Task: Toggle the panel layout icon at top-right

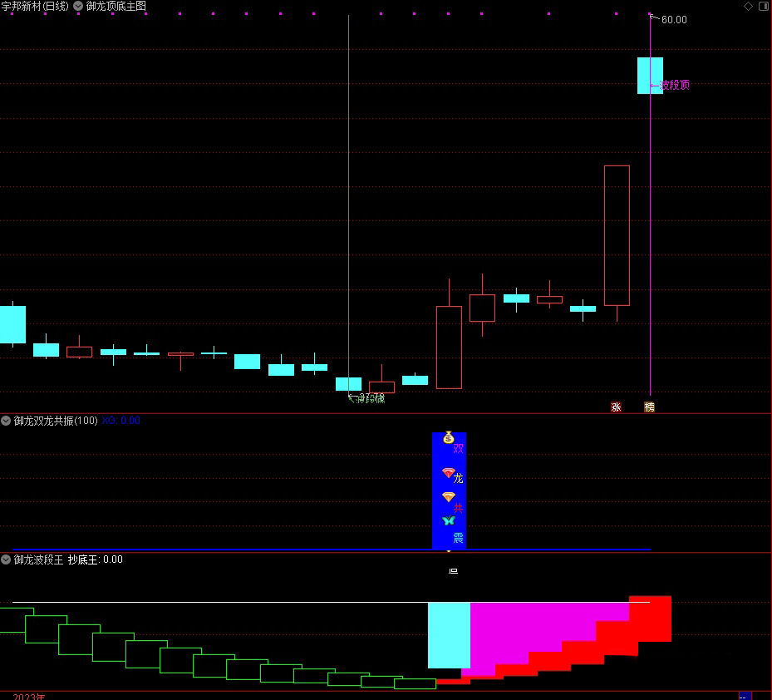Action: [x=763, y=6]
